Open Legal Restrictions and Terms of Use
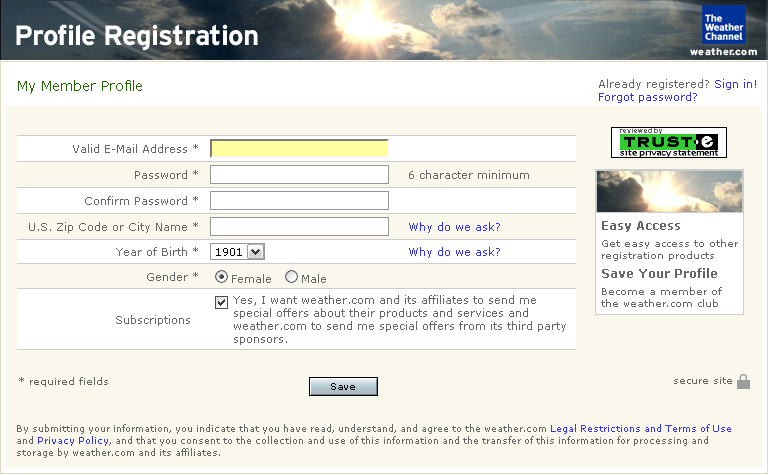This screenshot has height=475, width=768. coord(640,429)
